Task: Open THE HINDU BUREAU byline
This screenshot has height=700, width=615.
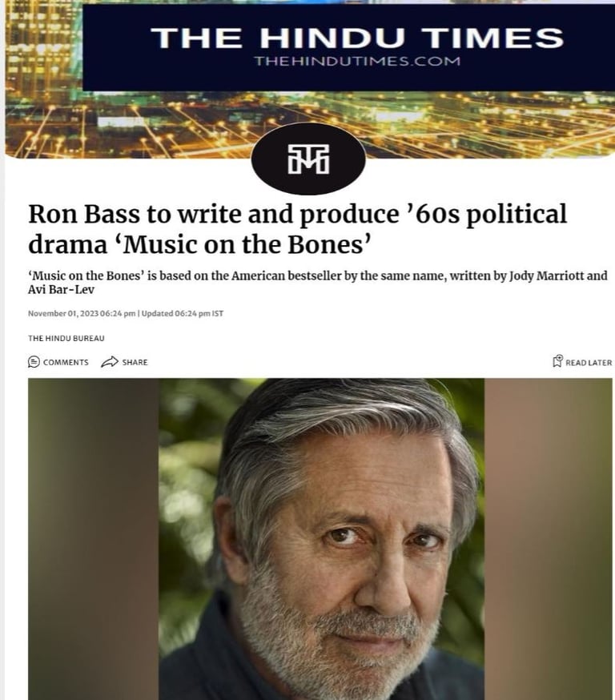Action: pyautogui.click(x=66, y=339)
